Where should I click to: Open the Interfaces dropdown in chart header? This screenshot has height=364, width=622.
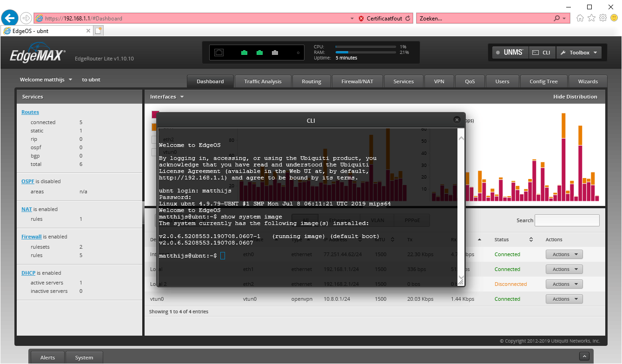pos(167,97)
